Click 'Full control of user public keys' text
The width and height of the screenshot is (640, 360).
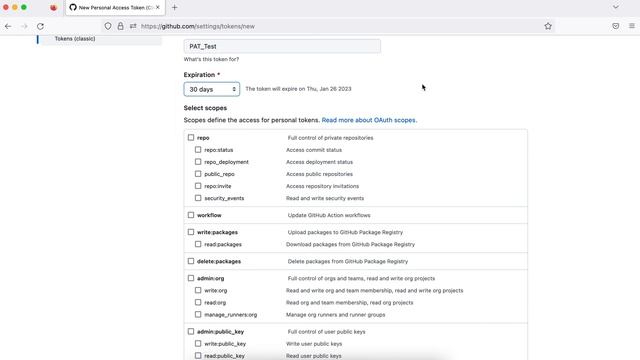coord(327,332)
